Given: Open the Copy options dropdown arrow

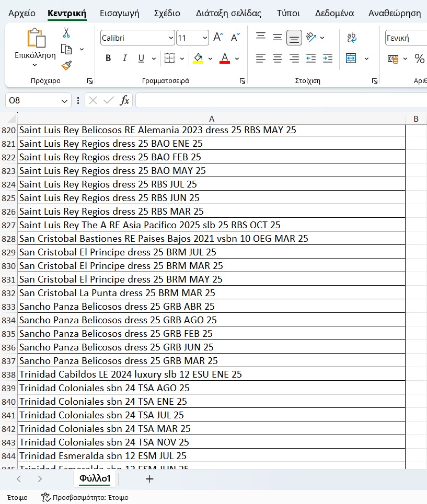Looking at the screenshot, I should pos(82,49).
